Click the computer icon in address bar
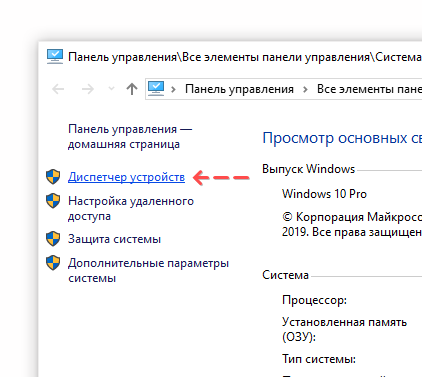422x377 pixels. pos(156,89)
